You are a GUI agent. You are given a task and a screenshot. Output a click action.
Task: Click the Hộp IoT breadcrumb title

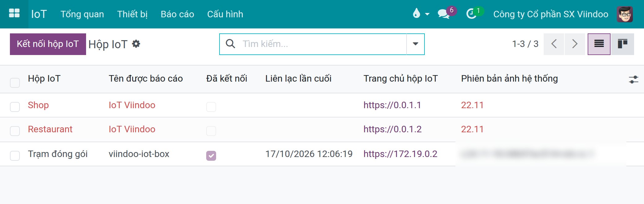[x=108, y=45]
